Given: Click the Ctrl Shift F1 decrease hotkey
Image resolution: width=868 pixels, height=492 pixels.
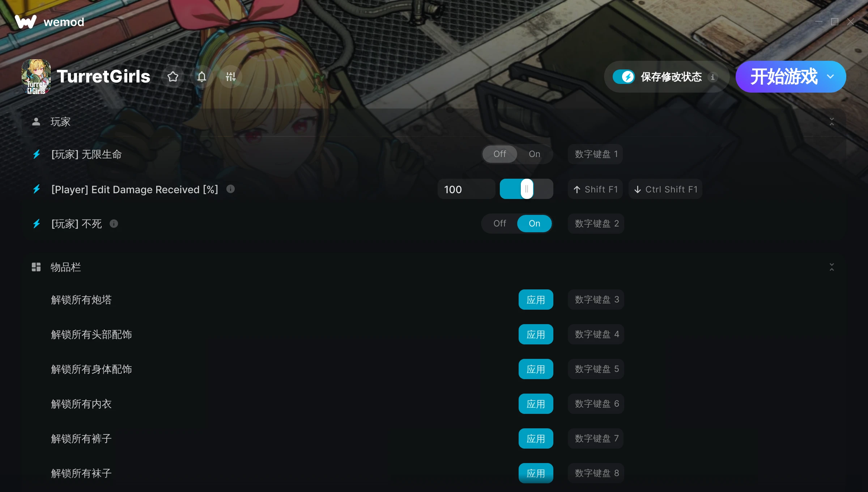Looking at the screenshot, I should click(665, 189).
